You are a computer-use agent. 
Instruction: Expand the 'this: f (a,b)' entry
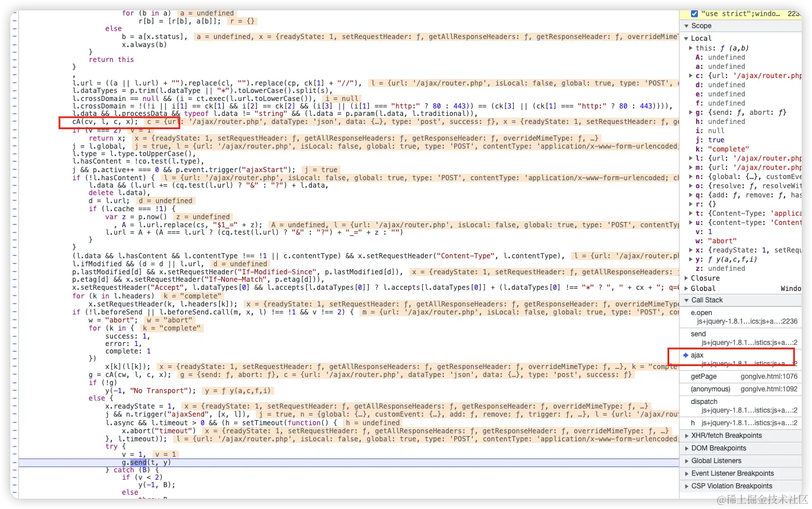click(x=691, y=48)
